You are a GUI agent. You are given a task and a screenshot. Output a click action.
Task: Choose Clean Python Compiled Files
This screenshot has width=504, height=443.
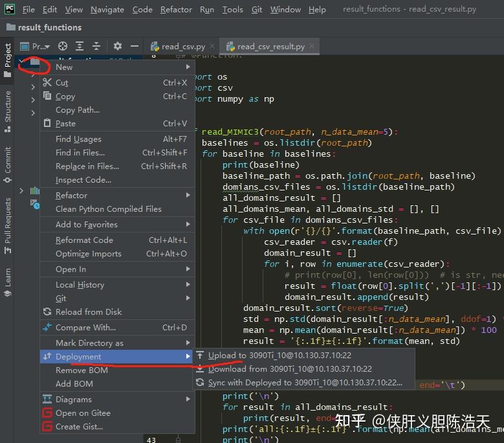click(x=117, y=209)
